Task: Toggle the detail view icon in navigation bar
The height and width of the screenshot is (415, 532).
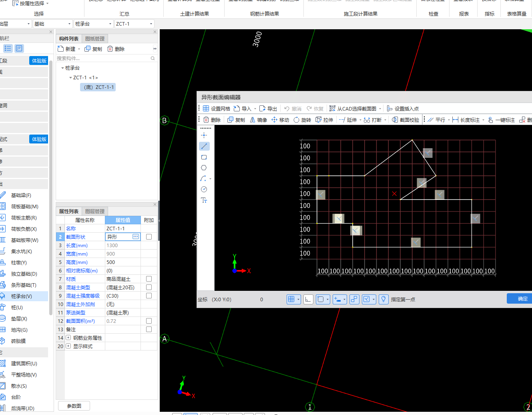Action: tap(19, 48)
